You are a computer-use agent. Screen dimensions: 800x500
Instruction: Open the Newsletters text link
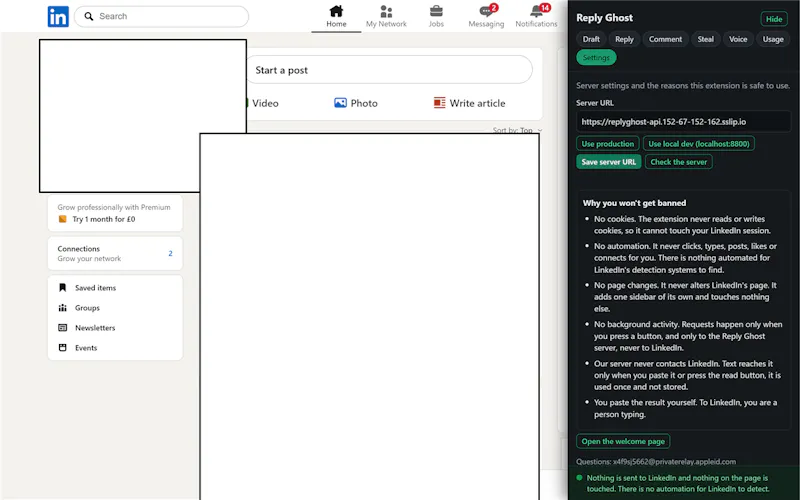pyautogui.click(x=95, y=328)
